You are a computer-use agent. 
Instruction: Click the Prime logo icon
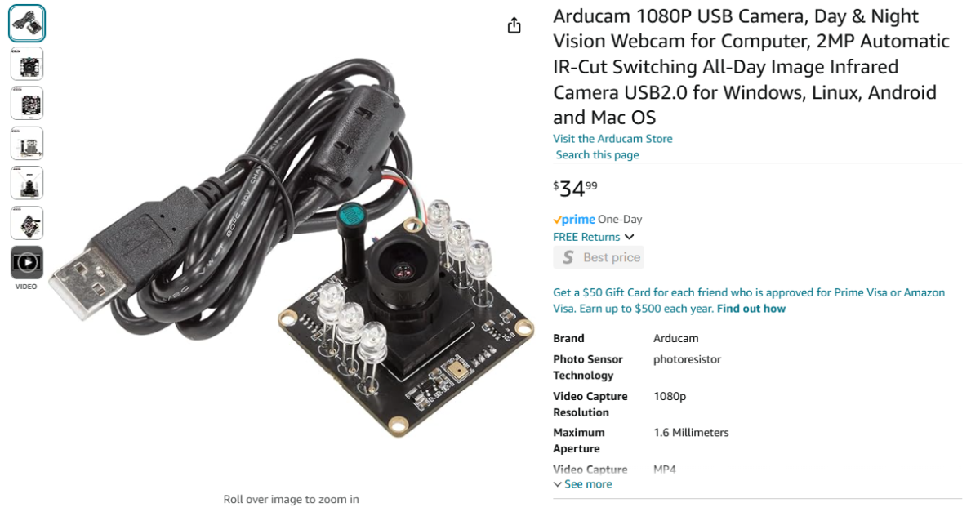[x=574, y=220]
